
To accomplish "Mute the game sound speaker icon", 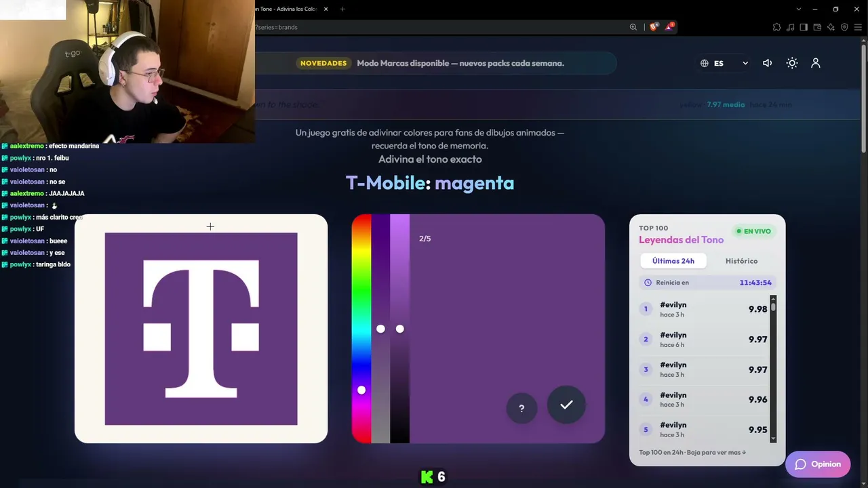I will pos(767,63).
